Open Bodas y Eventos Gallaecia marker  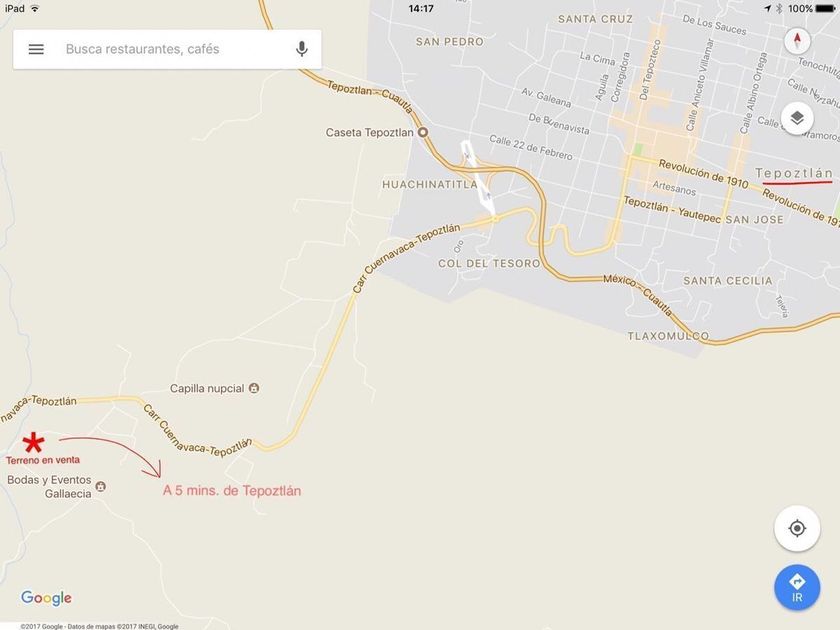tap(100, 486)
